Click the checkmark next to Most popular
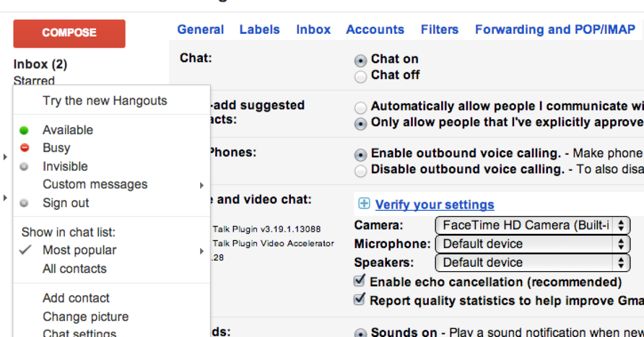 tap(25, 250)
